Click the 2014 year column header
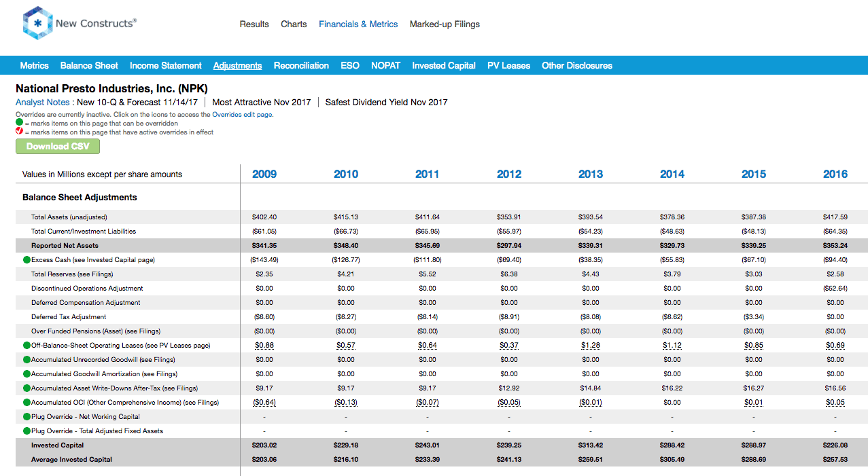868x476 pixels. (672, 175)
